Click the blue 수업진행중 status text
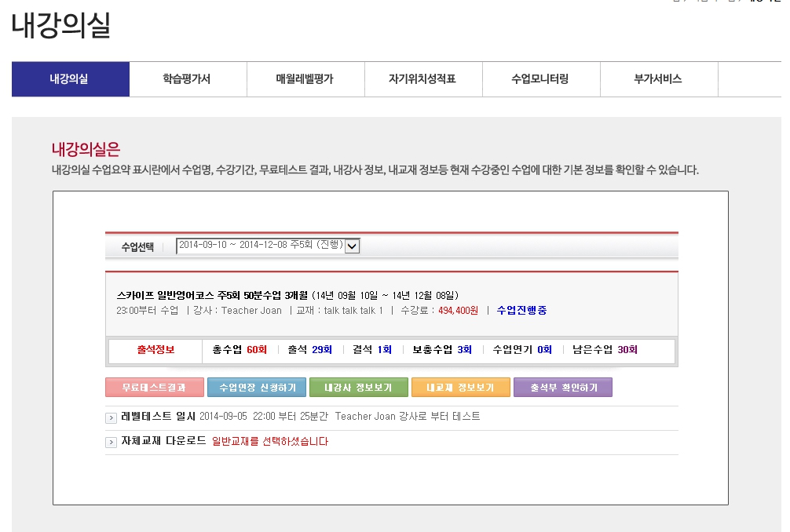The height and width of the screenshot is (532, 790). [521, 311]
